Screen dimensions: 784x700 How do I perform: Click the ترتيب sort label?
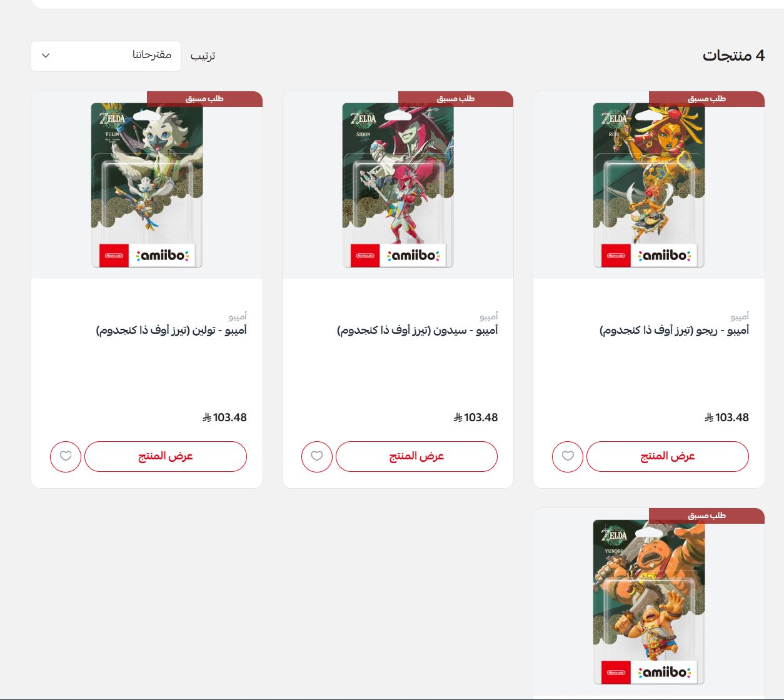click(203, 56)
